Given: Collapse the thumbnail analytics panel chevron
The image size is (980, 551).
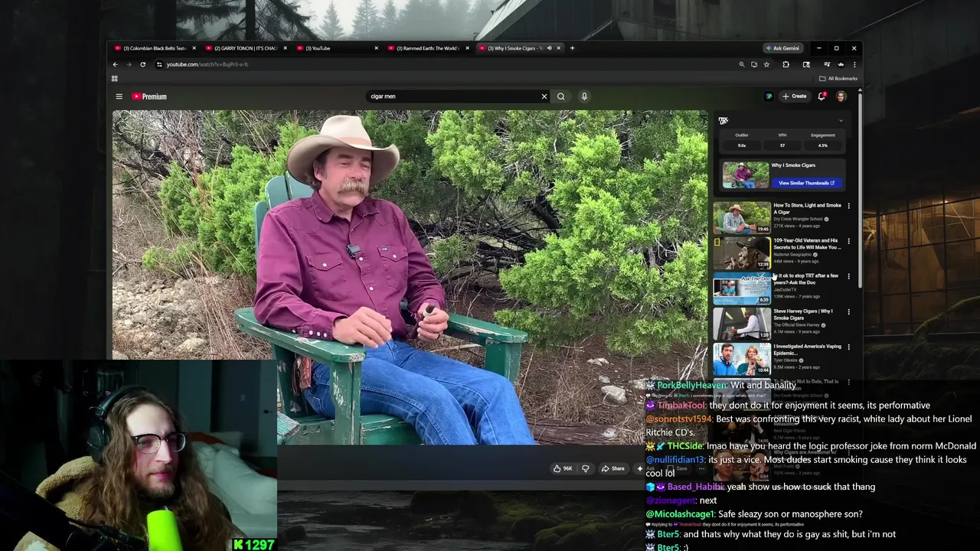Looking at the screenshot, I should pos(841,120).
